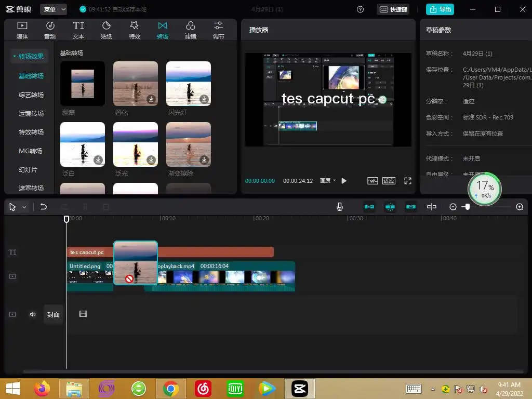Click the text track TI icon

coord(12,252)
